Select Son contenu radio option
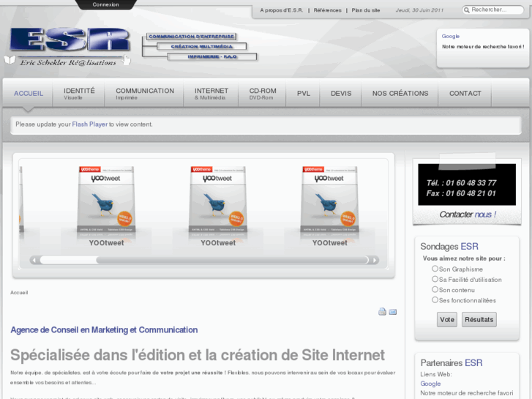The width and height of the screenshot is (532, 399). pos(435,289)
